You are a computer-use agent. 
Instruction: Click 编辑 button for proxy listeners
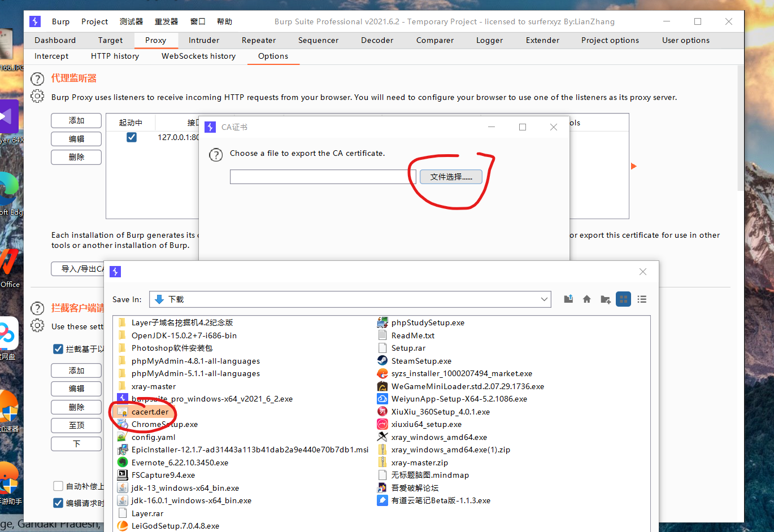[76, 138]
